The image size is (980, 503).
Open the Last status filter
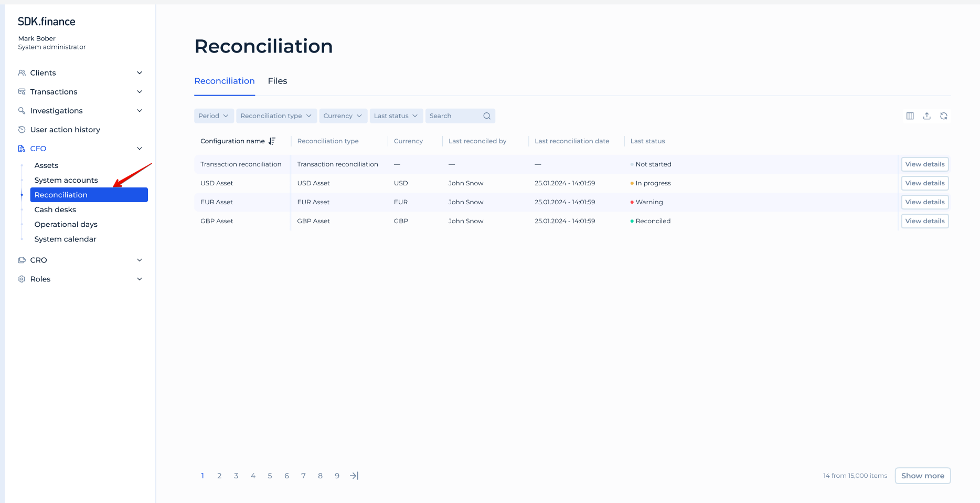[x=396, y=116]
